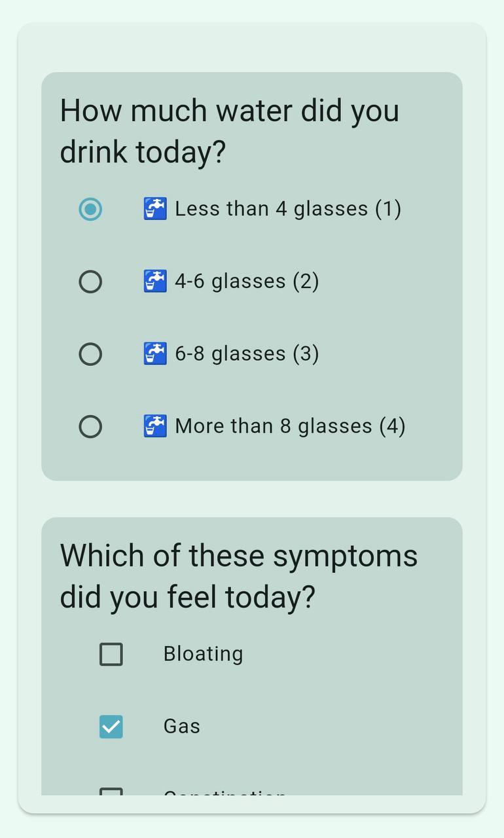Select the 'More than 8 glasses' radio button

click(90, 427)
